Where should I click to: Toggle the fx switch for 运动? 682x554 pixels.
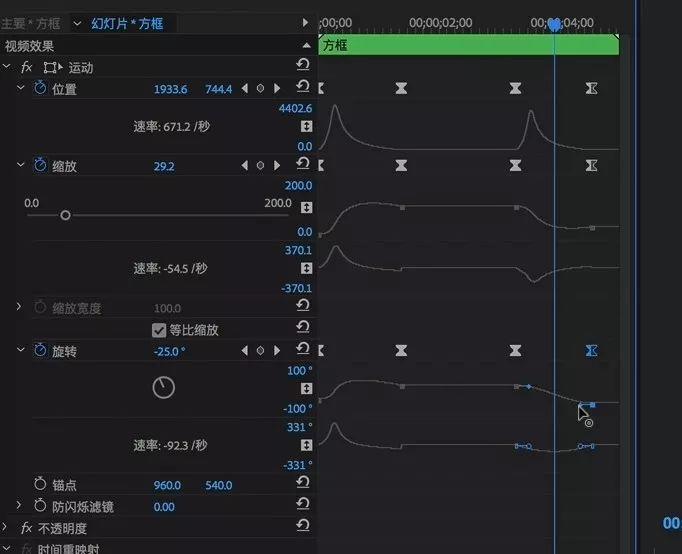click(x=27, y=67)
